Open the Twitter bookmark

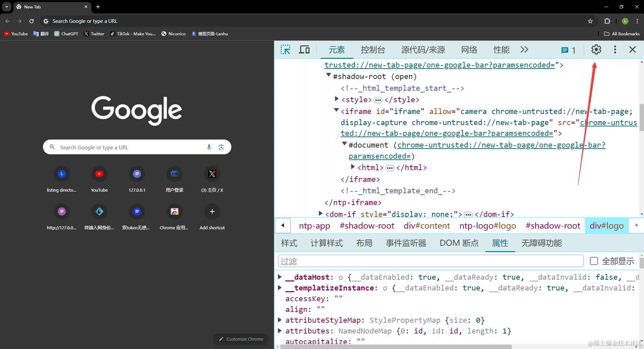click(94, 34)
